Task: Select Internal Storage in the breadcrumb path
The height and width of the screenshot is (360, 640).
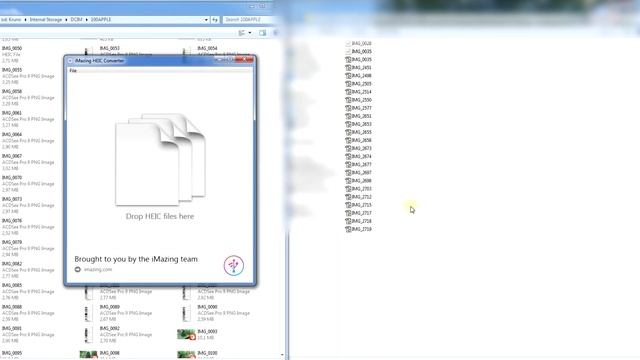Action: tap(46, 20)
